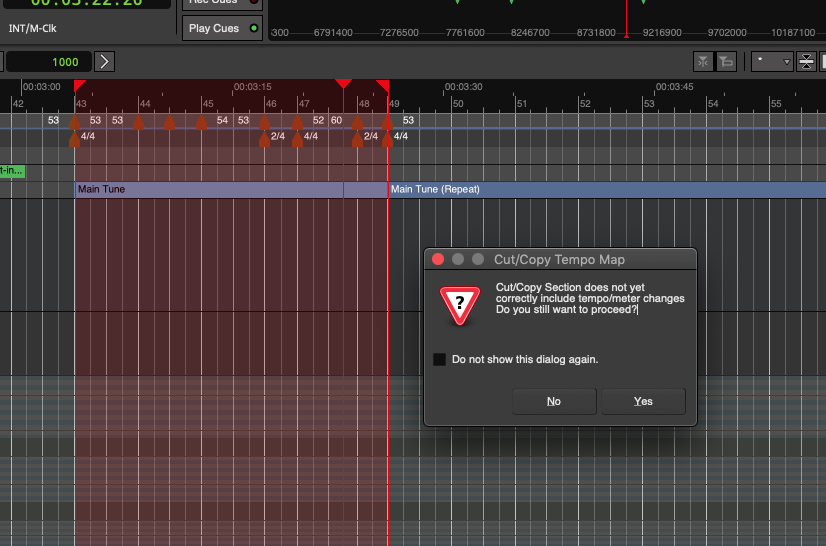Click the arrow button beside the 1000 field
826x546 pixels.
[104, 62]
